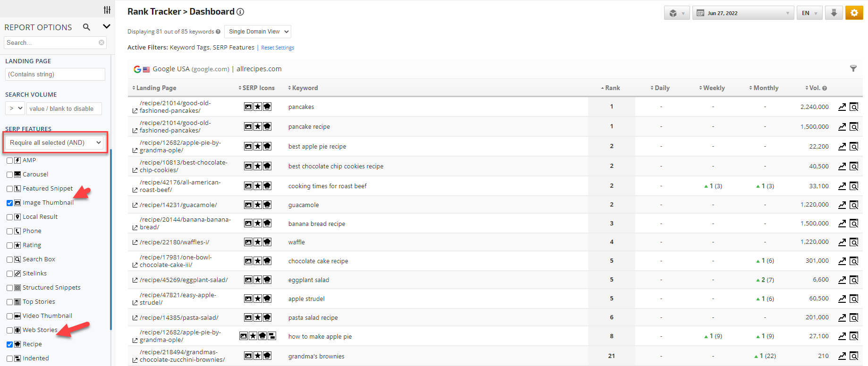
Task: Click the table filter funnel icon
Action: click(853, 69)
